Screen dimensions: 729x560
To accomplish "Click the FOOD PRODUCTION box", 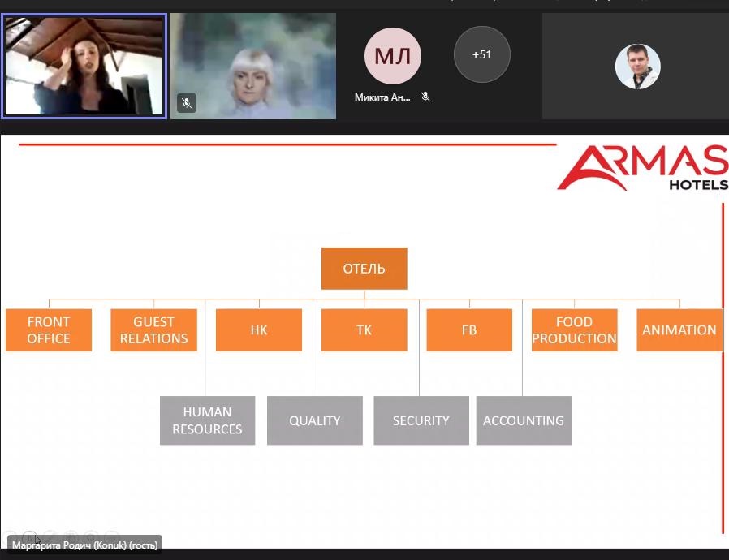I will point(574,330).
